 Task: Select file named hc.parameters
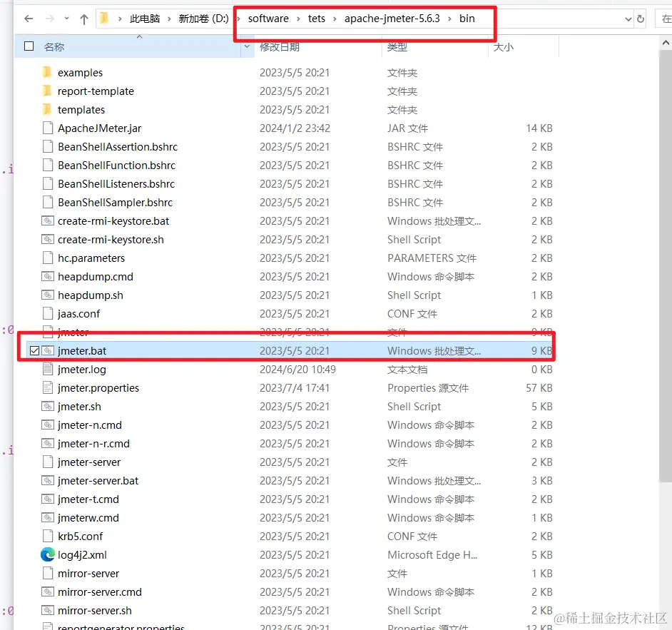click(x=91, y=258)
